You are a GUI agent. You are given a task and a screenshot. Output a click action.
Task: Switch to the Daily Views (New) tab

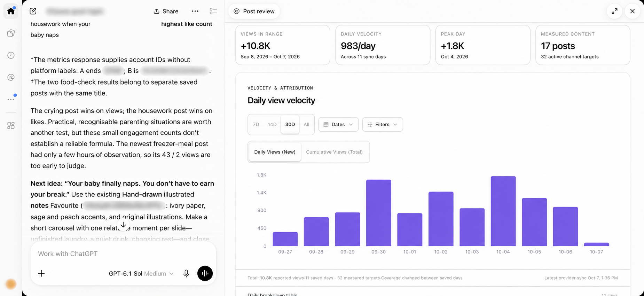(x=275, y=152)
